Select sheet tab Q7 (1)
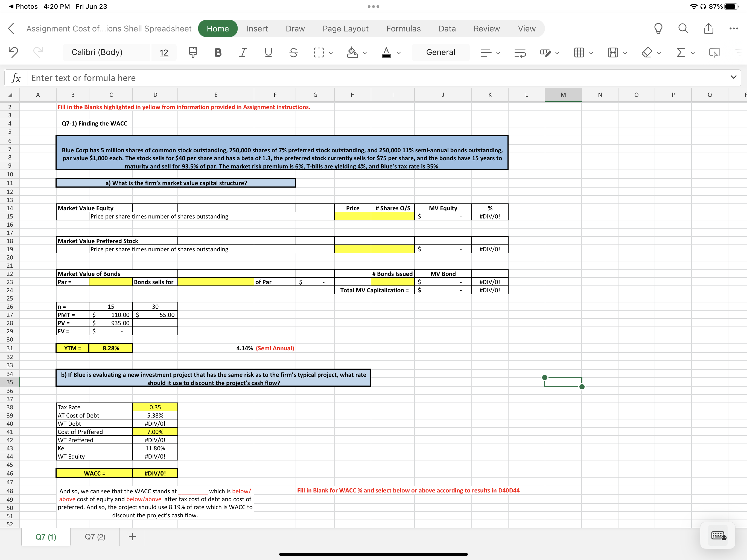This screenshot has height=560, width=747. point(46,537)
